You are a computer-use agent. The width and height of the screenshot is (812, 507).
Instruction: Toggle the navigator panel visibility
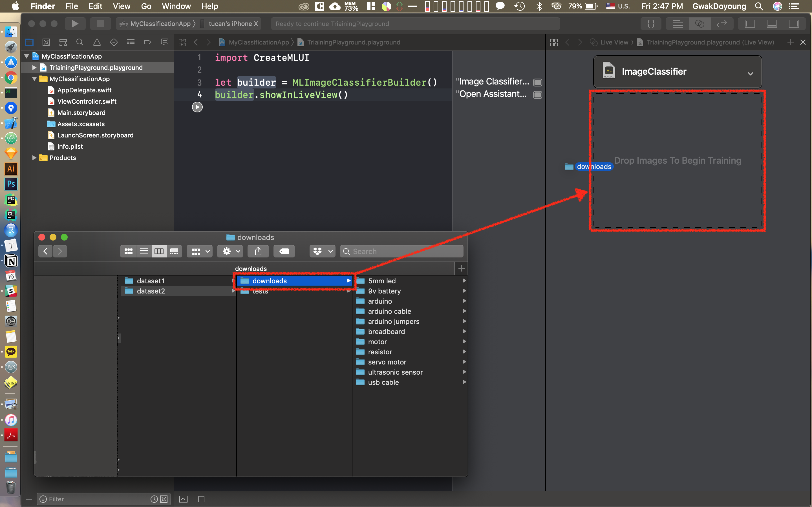(x=750, y=23)
